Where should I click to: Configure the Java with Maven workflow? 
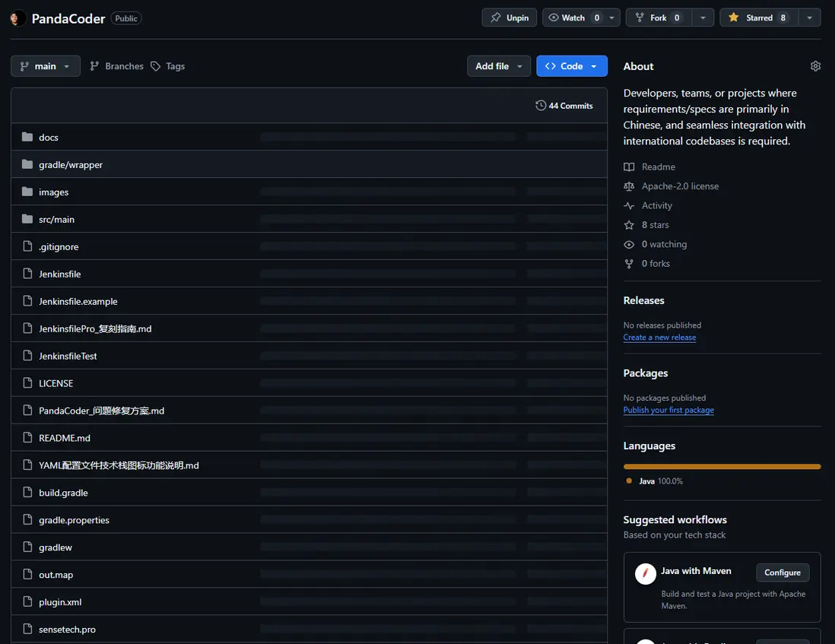click(783, 573)
